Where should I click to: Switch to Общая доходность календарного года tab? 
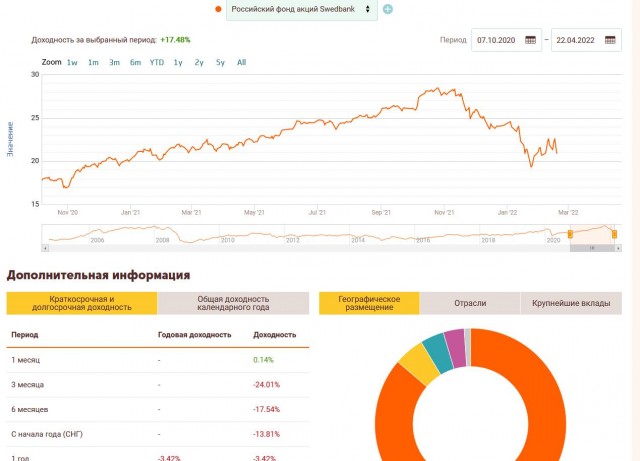point(233,303)
